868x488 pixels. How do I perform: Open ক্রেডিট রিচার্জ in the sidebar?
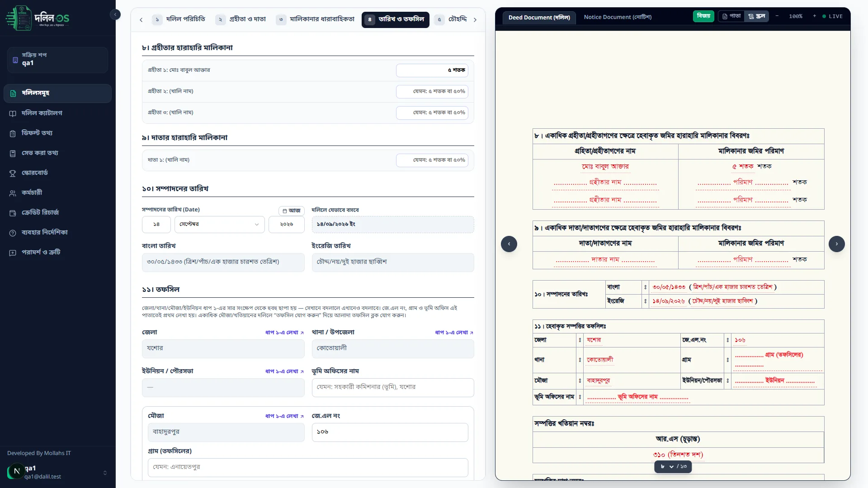point(57,212)
